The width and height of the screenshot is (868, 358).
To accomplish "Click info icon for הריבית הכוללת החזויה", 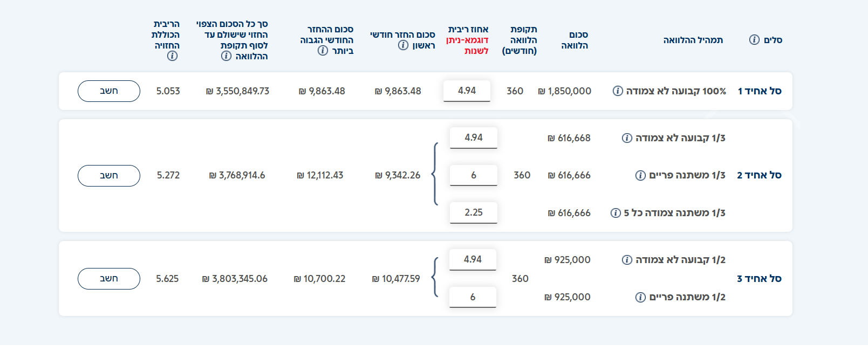I will point(172,56).
